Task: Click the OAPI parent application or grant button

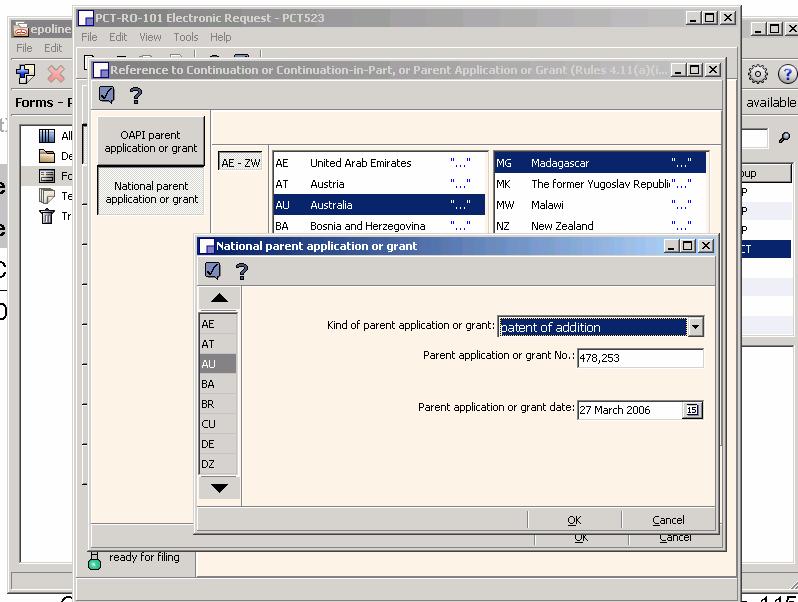Action: click(x=151, y=141)
